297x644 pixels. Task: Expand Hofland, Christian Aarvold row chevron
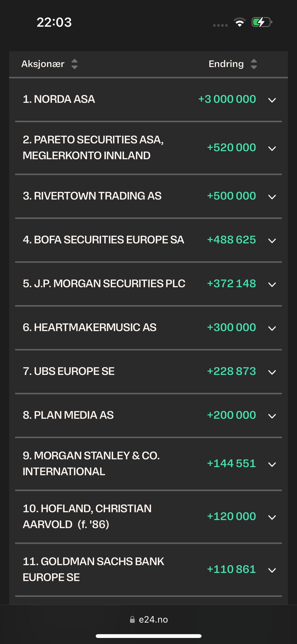[x=272, y=517]
